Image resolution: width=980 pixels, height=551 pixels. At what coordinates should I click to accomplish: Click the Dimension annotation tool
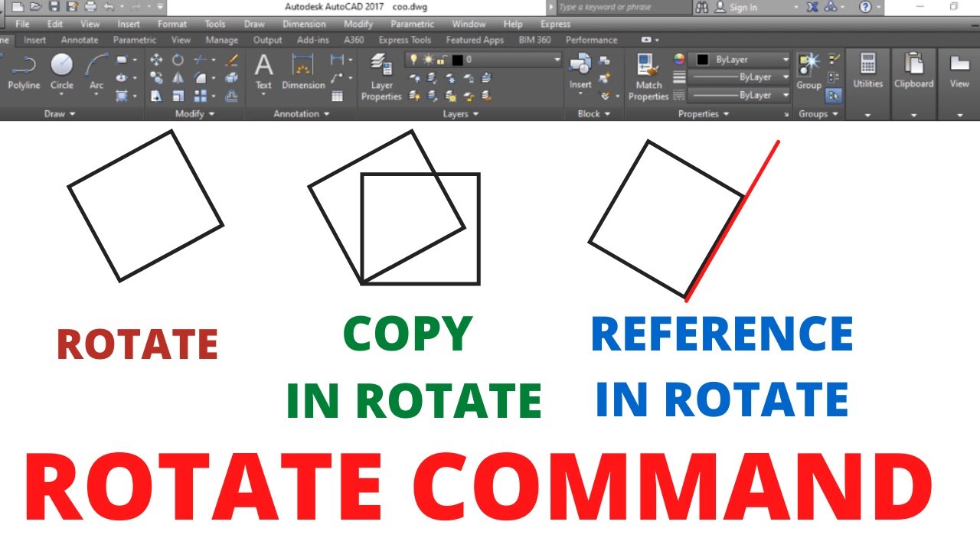303,72
